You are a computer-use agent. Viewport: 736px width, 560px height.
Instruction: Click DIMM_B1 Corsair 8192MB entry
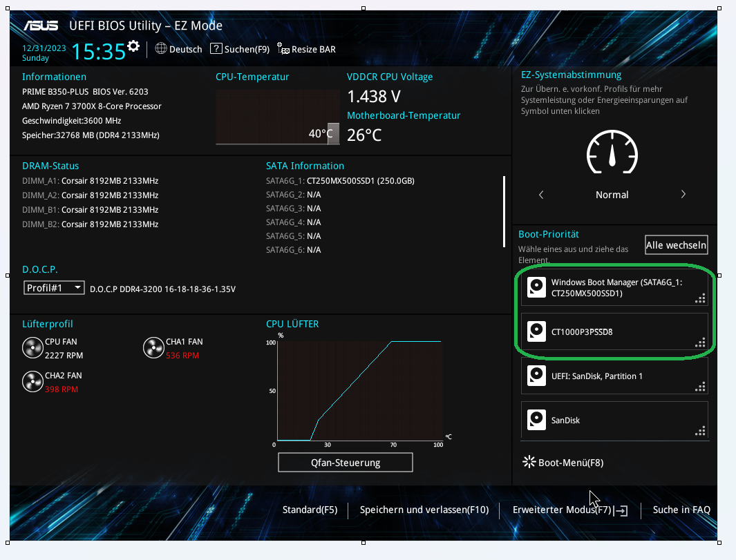point(90,210)
